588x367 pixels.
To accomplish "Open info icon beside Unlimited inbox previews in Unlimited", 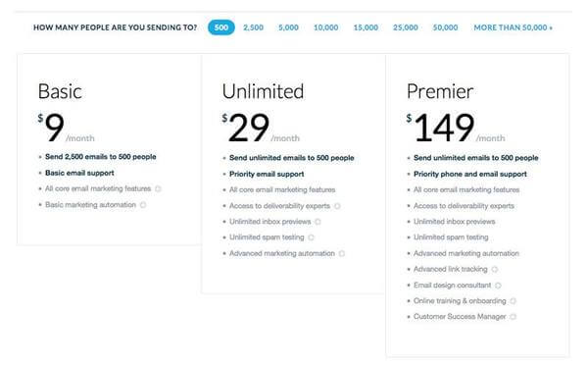I will (x=318, y=222).
